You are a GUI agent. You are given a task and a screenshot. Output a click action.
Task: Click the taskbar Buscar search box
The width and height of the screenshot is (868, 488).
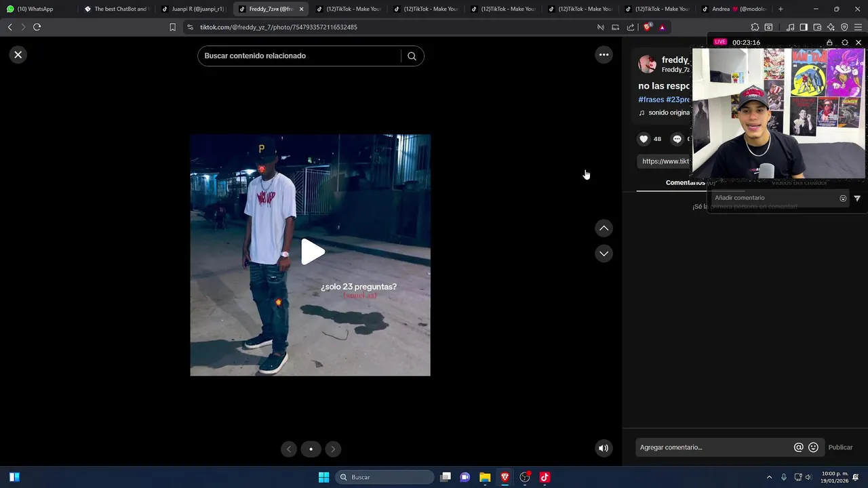[385, 477]
